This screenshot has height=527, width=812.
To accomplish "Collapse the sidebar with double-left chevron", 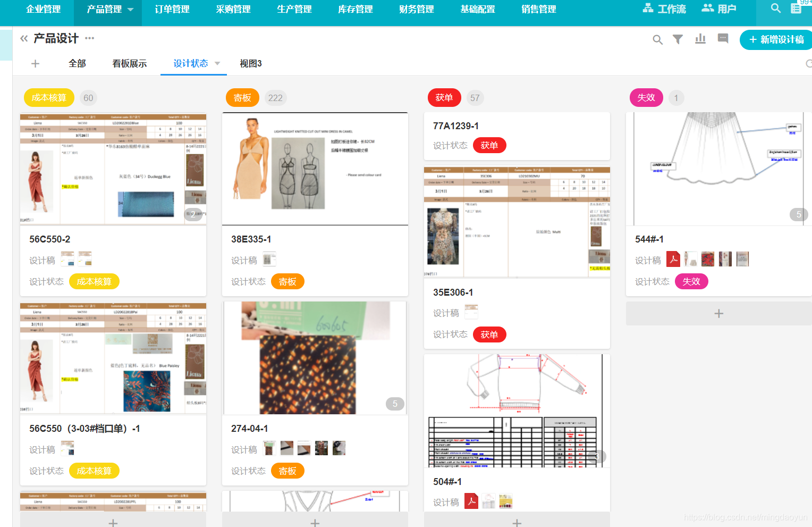I will [23, 38].
